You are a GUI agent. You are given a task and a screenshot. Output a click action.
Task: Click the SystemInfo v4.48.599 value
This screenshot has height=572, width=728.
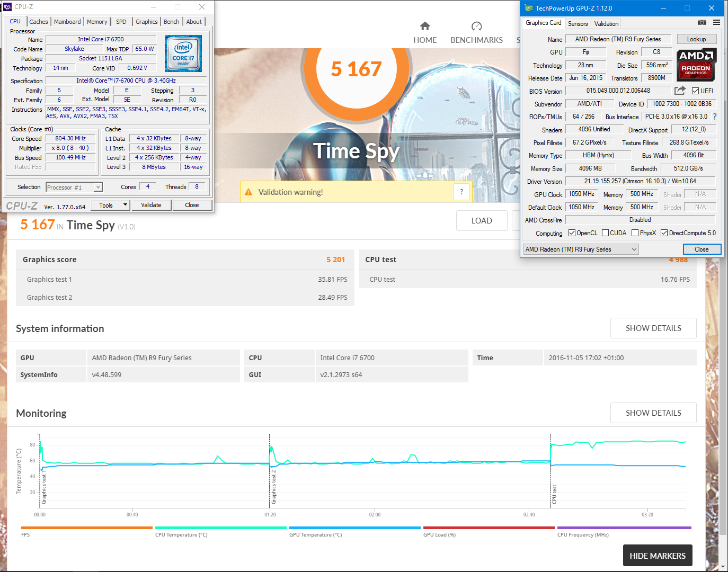[106, 375]
